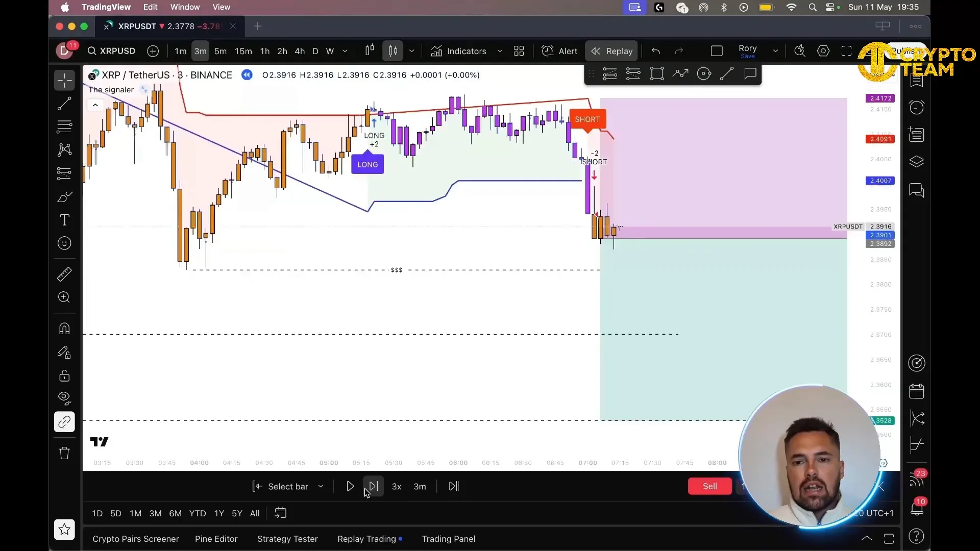Jump to realtime in replay
The width and height of the screenshot is (980, 551).
(x=454, y=486)
